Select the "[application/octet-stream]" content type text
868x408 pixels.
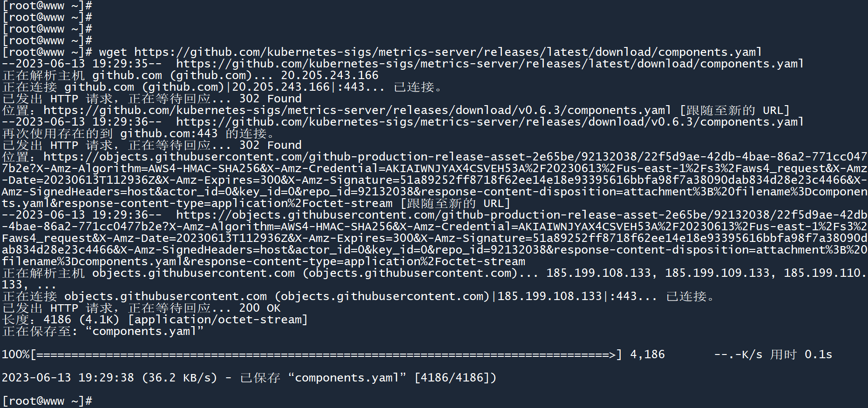point(218,320)
